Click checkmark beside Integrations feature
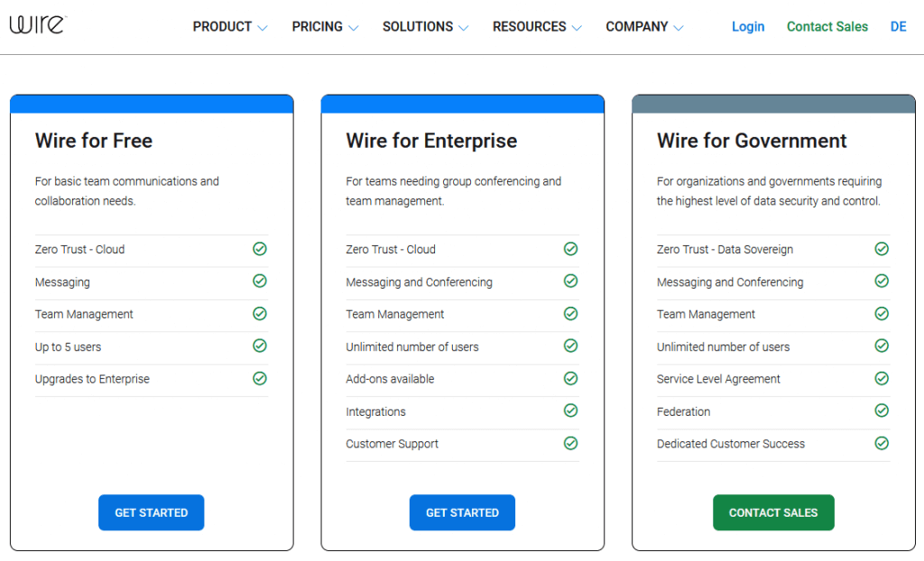The image size is (924, 561). (x=570, y=411)
